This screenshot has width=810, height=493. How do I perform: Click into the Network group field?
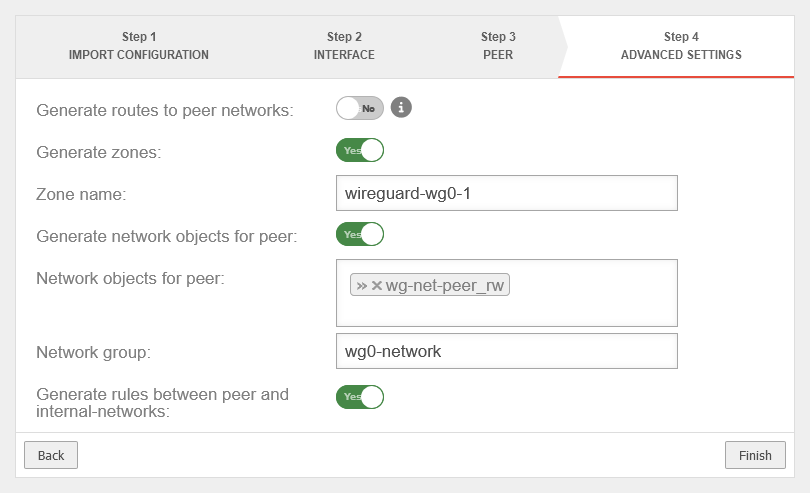pyautogui.click(x=507, y=351)
